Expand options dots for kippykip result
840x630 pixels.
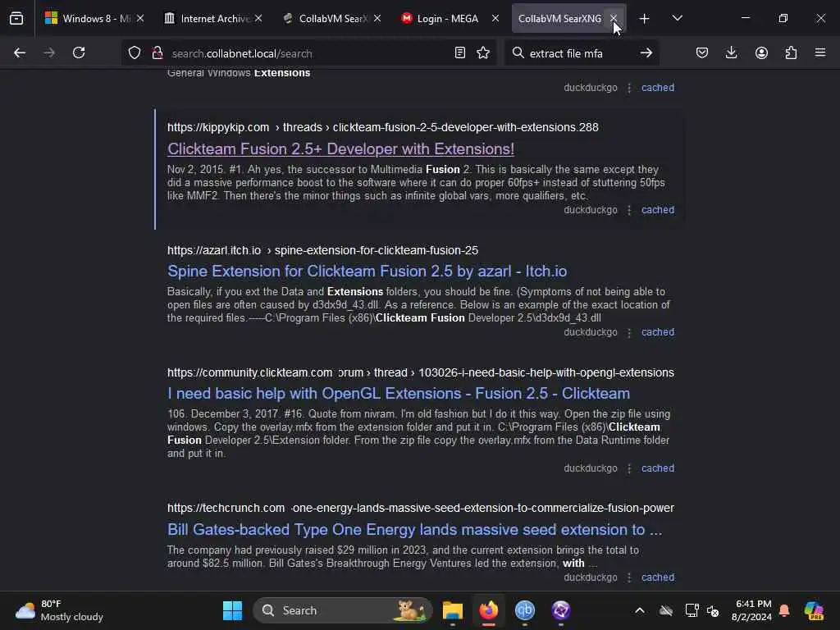click(629, 210)
